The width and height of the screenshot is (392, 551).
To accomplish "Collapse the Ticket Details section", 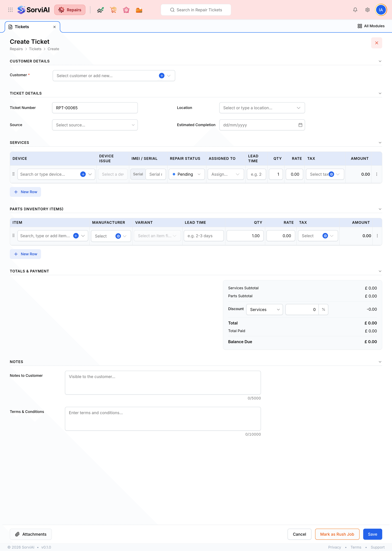I will [x=380, y=93].
